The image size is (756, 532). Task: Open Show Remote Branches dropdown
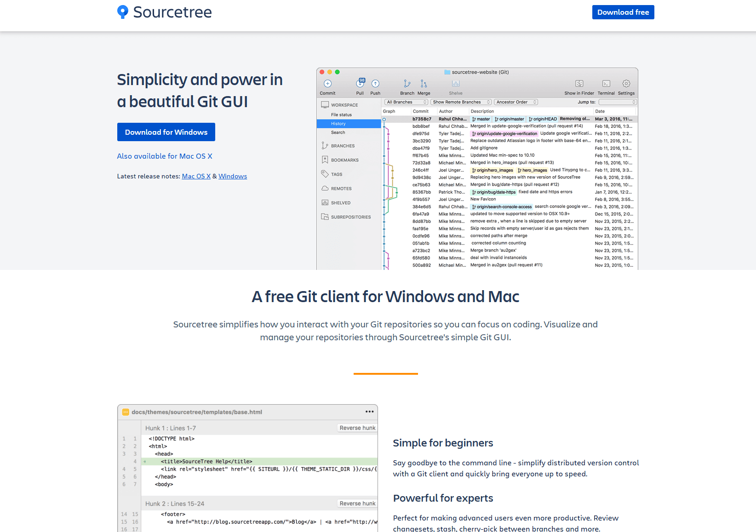coord(461,102)
